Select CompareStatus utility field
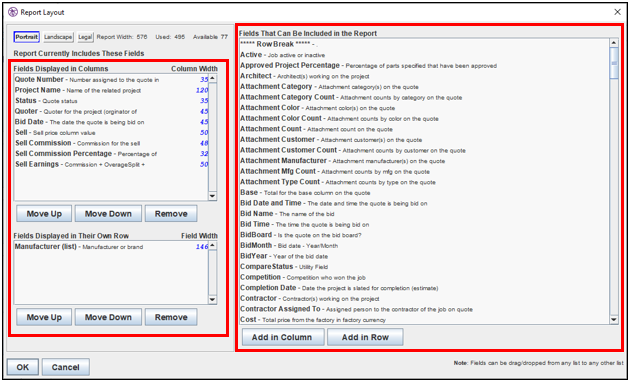633x385 pixels. (424, 267)
